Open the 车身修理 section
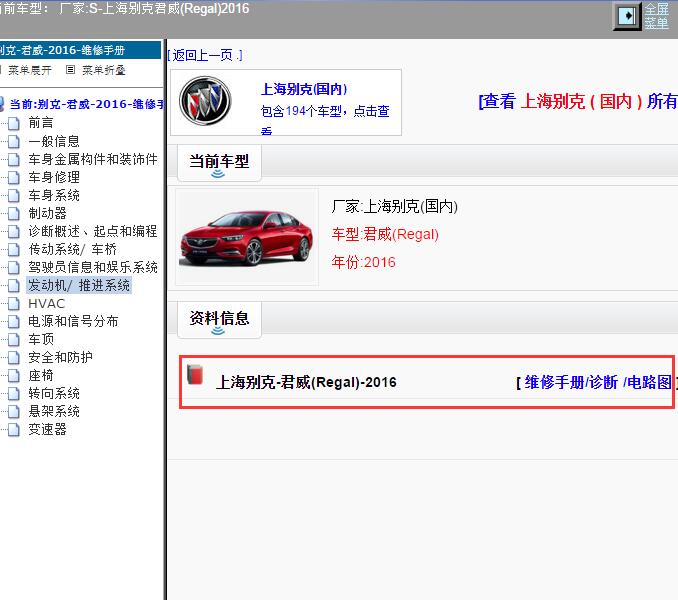 54,177
